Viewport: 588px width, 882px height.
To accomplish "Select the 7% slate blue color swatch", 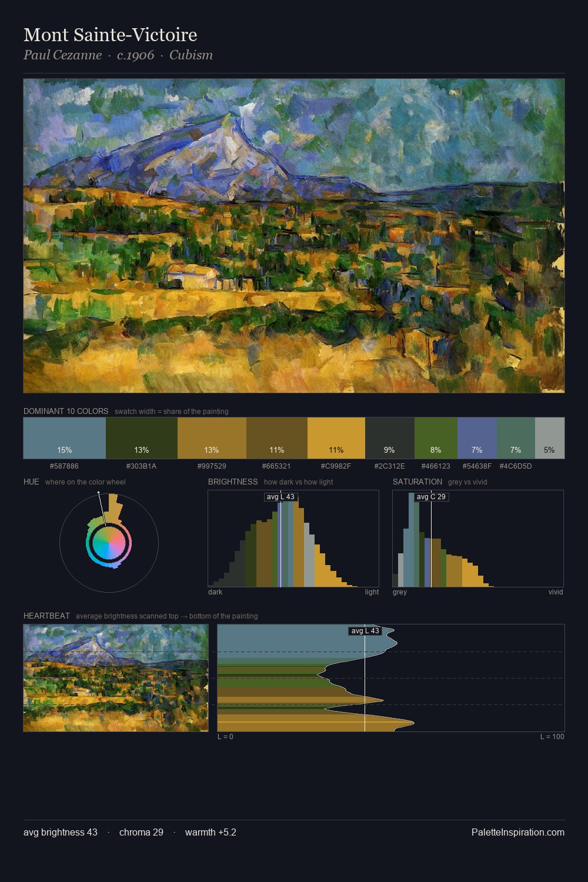I will pos(477,438).
